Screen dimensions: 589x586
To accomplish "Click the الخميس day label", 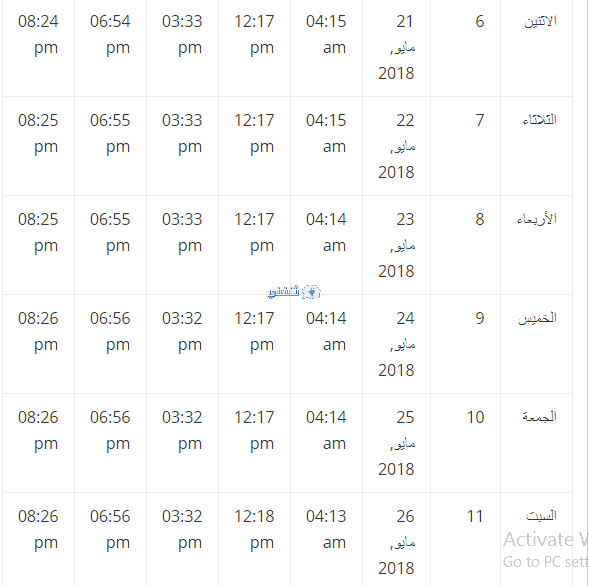I will (537, 318).
